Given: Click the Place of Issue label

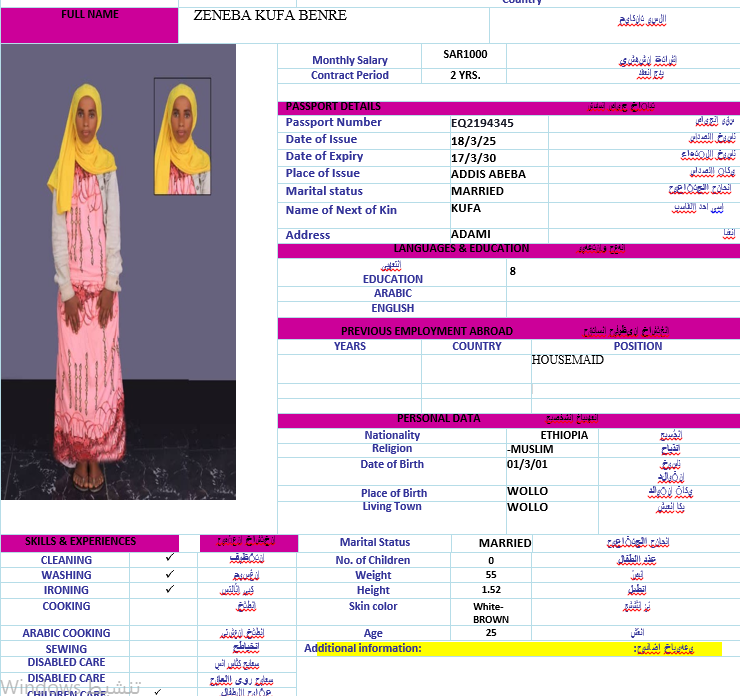Looking at the screenshot, I should tap(322, 173).
